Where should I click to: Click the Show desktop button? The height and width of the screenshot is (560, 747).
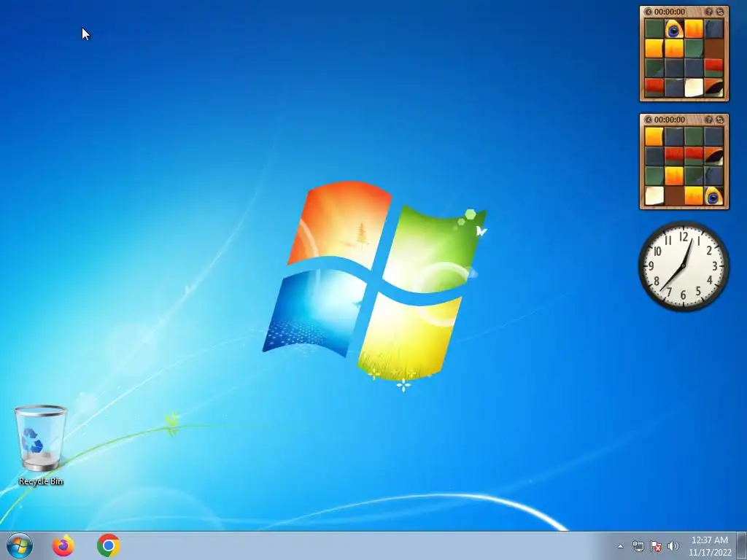click(742, 546)
